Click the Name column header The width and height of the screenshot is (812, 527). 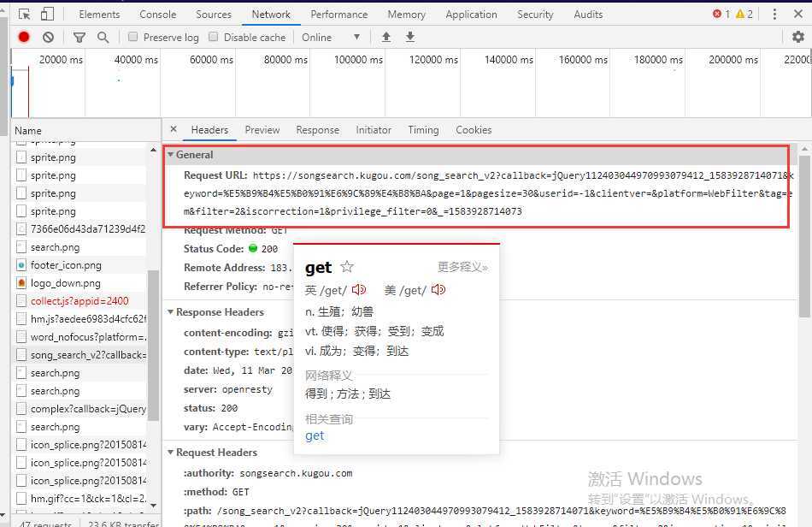click(85, 131)
